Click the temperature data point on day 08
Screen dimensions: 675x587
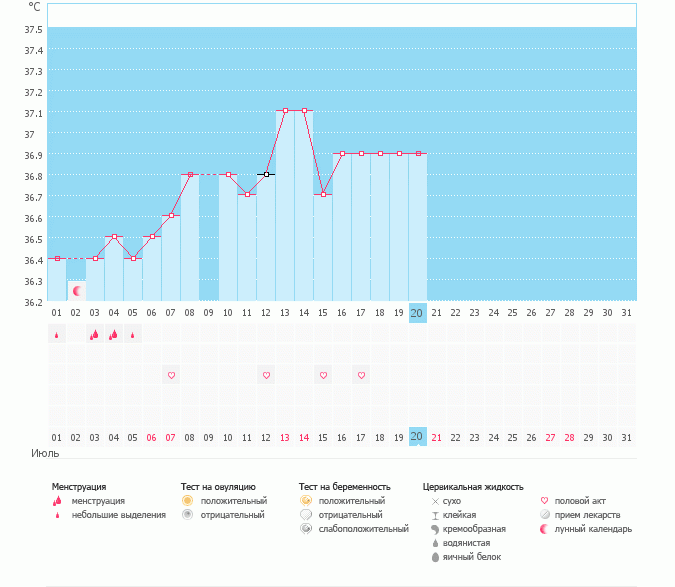(x=190, y=174)
